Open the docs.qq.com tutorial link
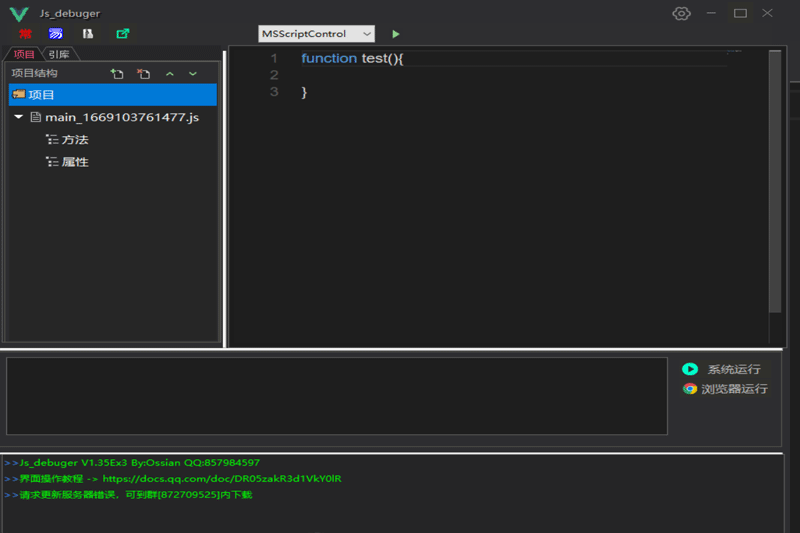The image size is (800, 533). coord(222,478)
